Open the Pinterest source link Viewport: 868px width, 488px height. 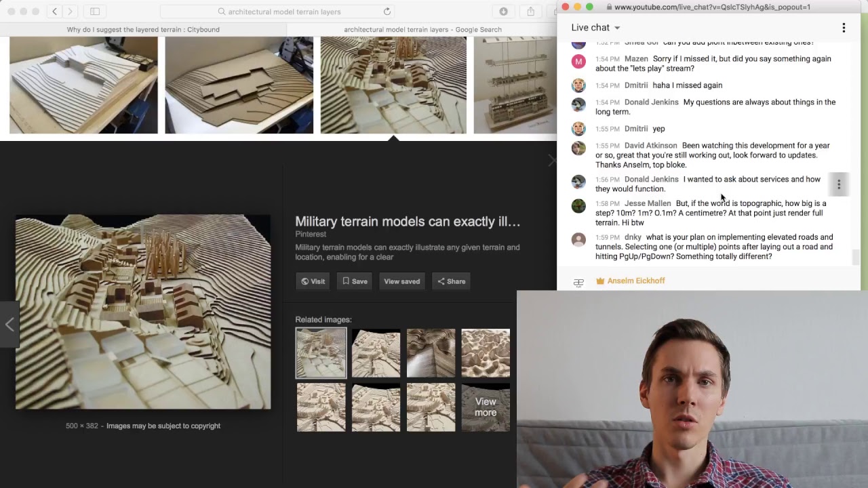(311, 234)
